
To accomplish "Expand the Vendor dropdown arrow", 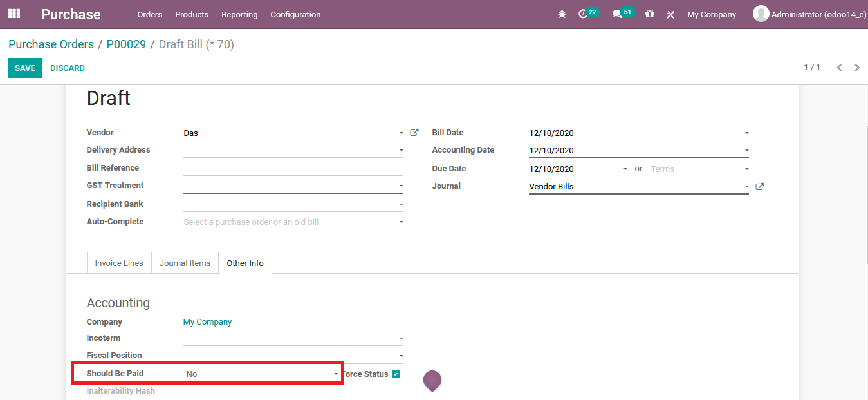I will point(401,133).
